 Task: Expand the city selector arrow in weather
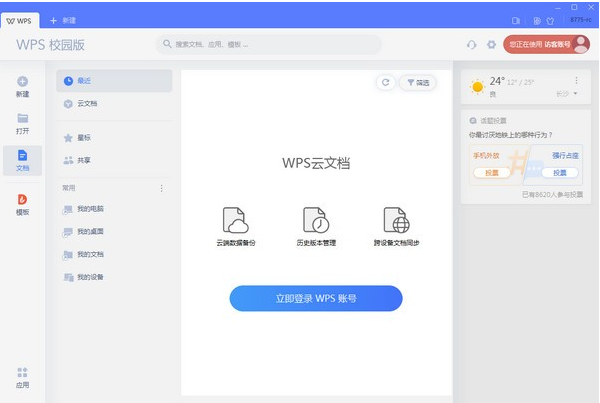click(575, 94)
